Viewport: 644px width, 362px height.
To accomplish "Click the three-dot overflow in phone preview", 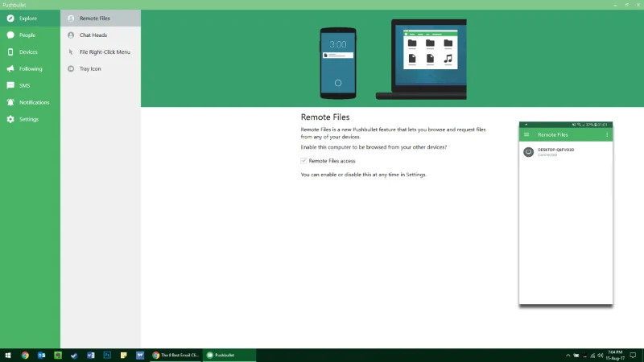I will pos(607,134).
